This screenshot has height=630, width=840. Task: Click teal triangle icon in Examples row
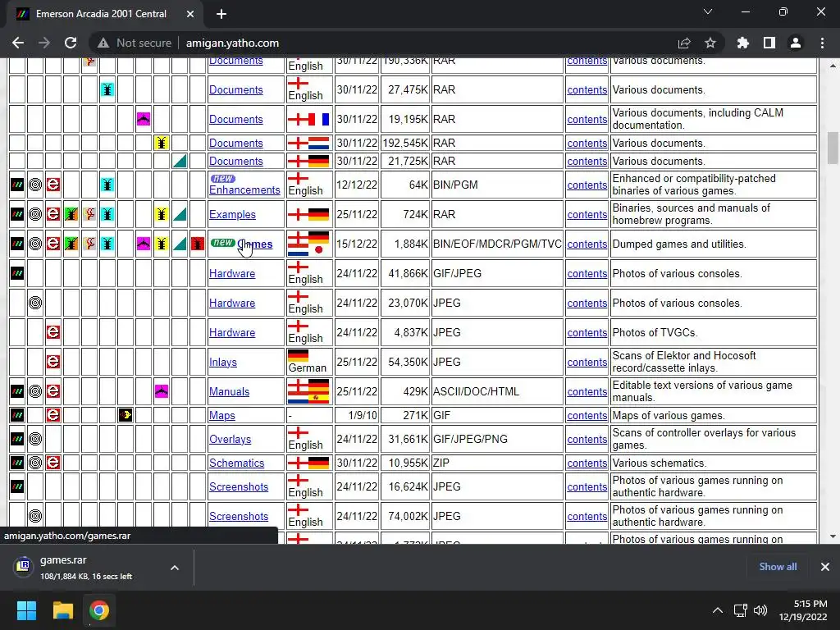point(180,214)
